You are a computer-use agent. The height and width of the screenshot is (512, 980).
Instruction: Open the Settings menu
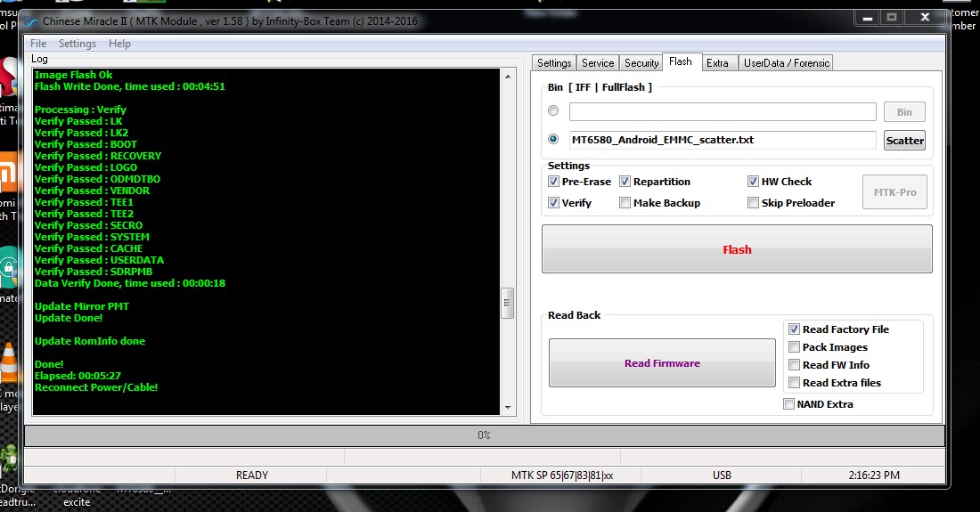[78, 44]
